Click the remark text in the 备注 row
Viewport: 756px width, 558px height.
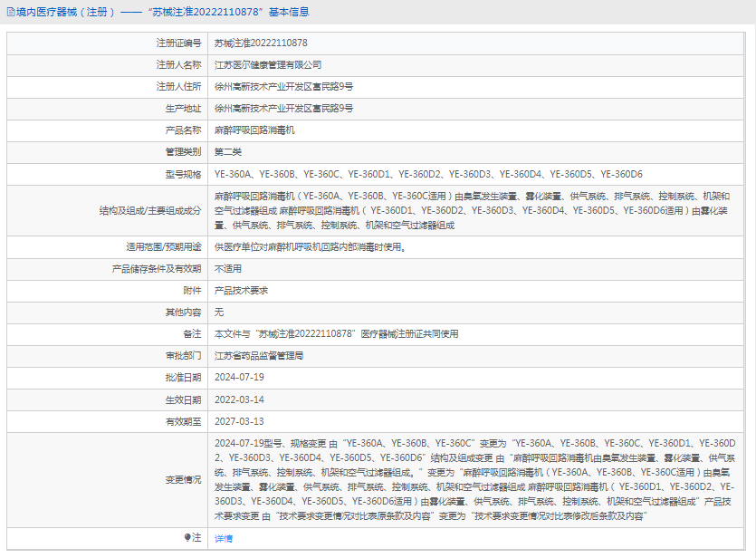(337, 333)
